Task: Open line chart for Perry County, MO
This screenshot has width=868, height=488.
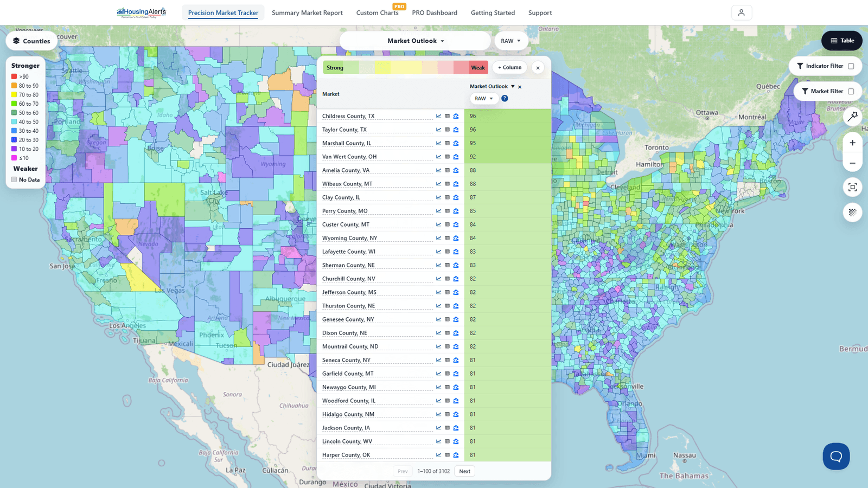Action: coord(438,211)
